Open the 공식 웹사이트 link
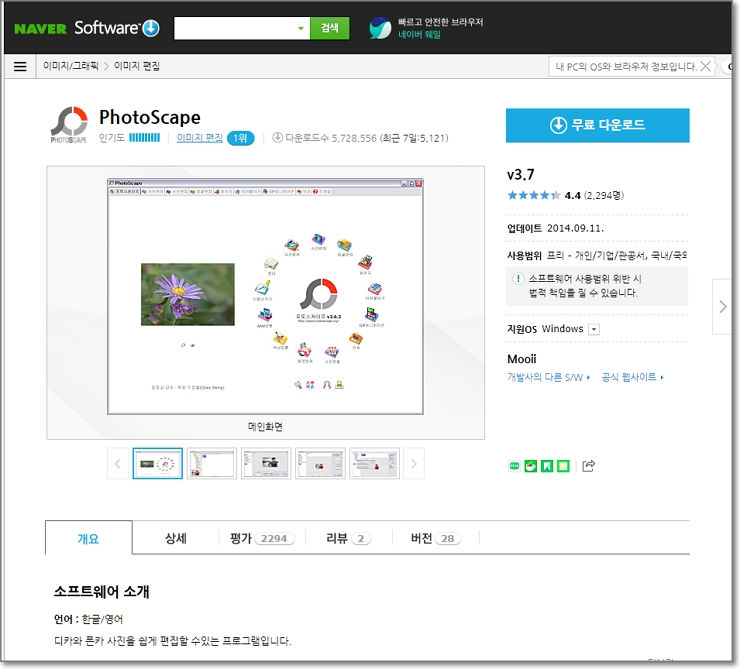This screenshot has width=740, height=669. pyautogui.click(x=632, y=377)
